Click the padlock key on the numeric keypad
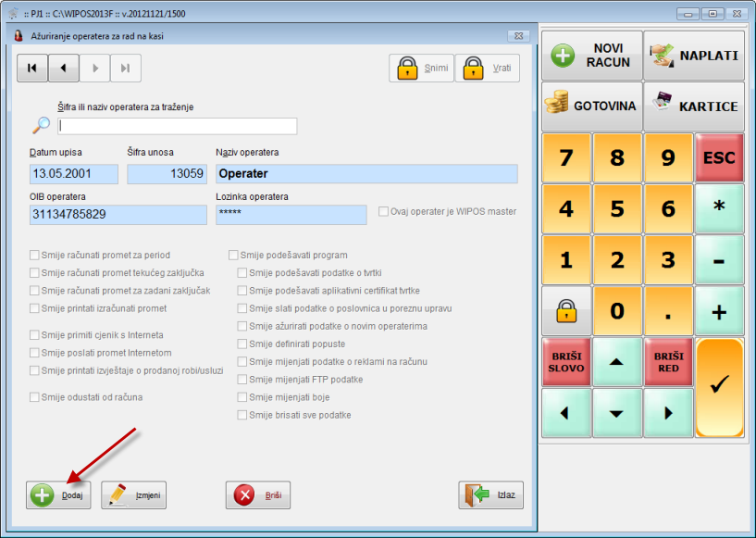 [566, 312]
